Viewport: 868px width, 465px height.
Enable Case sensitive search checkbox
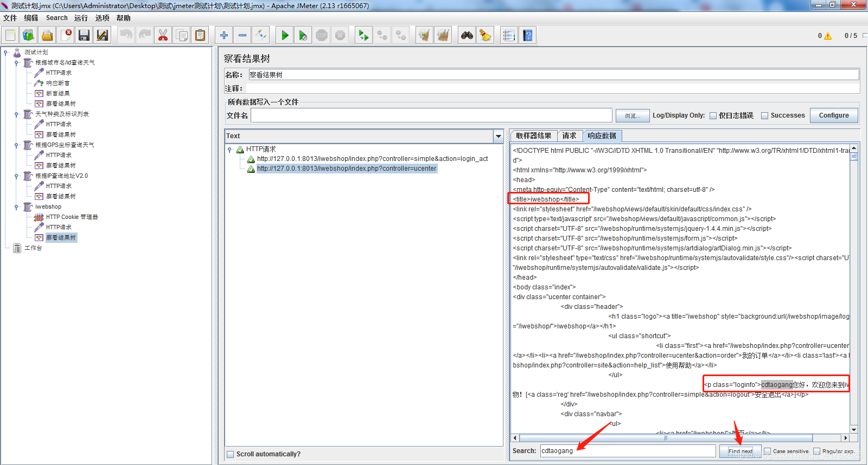tap(768, 451)
